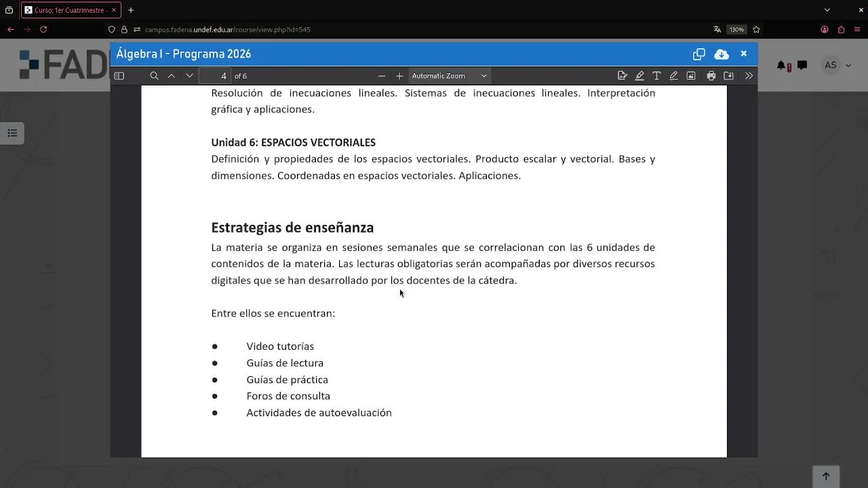Download the Álgebra I program file

[722, 54]
